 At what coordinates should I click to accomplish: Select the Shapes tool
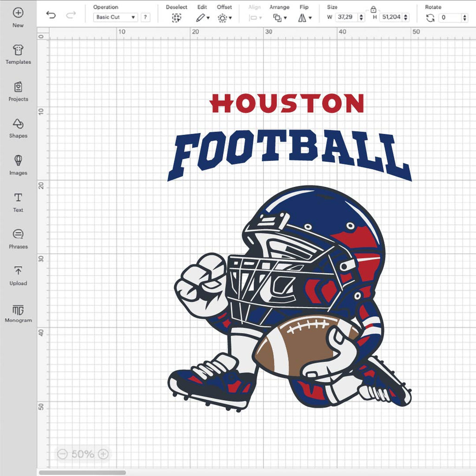pos(18,124)
